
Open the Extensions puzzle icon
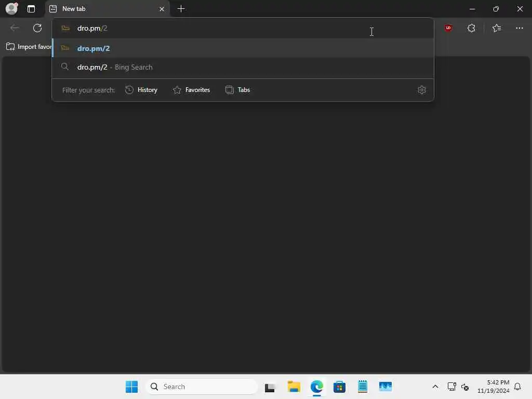(x=471, y=28)
